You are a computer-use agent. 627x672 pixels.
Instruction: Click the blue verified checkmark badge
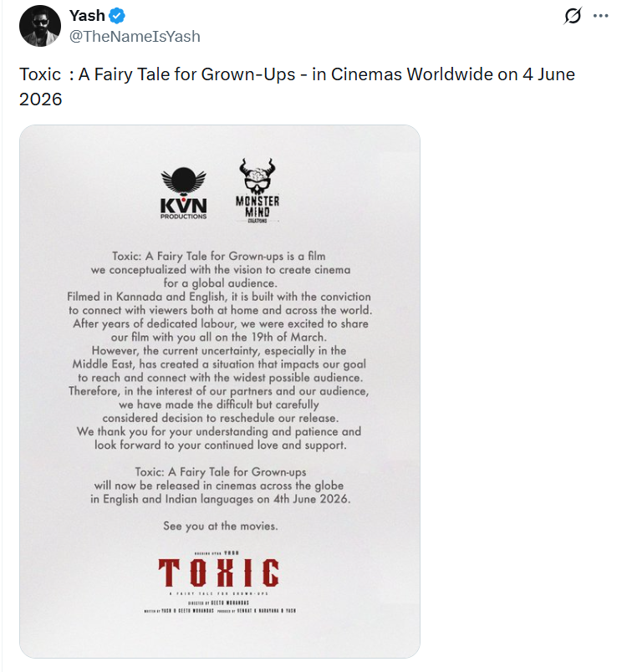[x=119, y=17]
